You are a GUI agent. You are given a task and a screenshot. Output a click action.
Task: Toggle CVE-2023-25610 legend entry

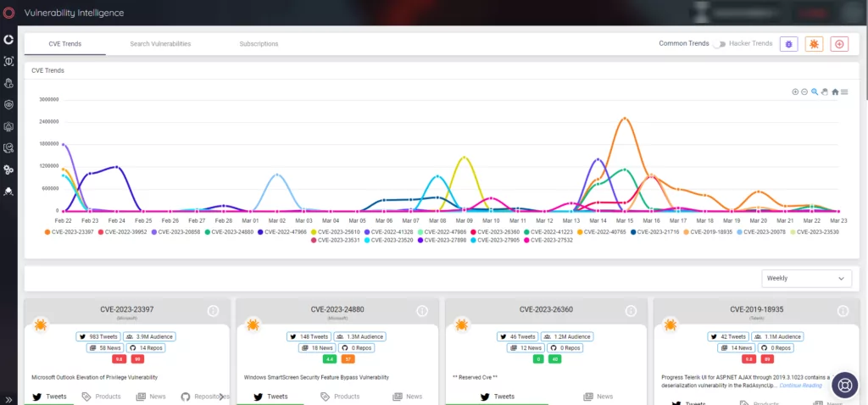coord(337,232)
